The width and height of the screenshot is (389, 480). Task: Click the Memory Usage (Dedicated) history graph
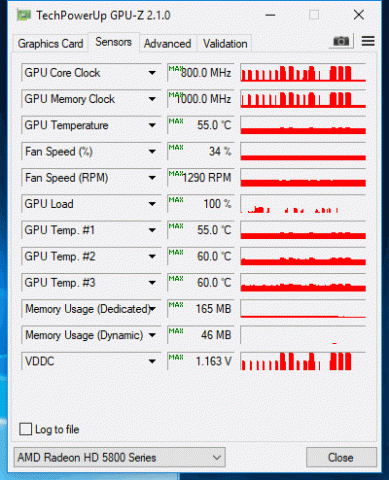303,309
